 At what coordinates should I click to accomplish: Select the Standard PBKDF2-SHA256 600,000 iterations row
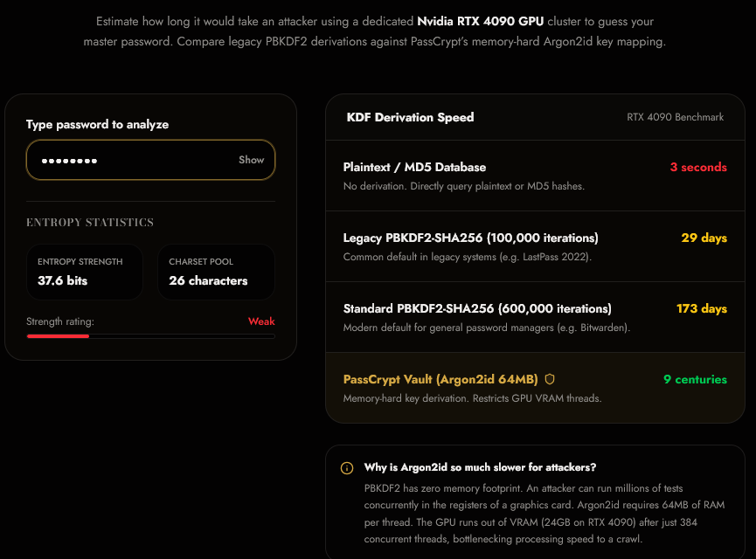pos(535,317)
